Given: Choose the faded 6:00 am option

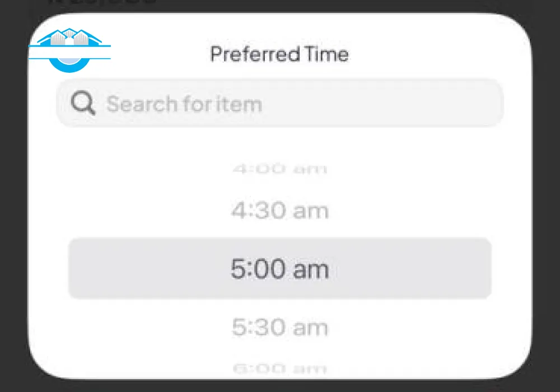Looking at the screenshot, I should tap(279, 368).
